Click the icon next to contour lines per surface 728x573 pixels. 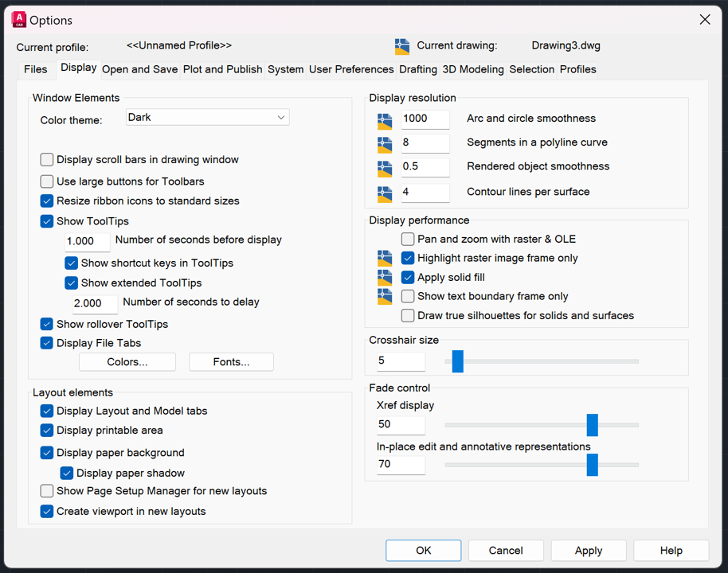click(x=384, y=193)
